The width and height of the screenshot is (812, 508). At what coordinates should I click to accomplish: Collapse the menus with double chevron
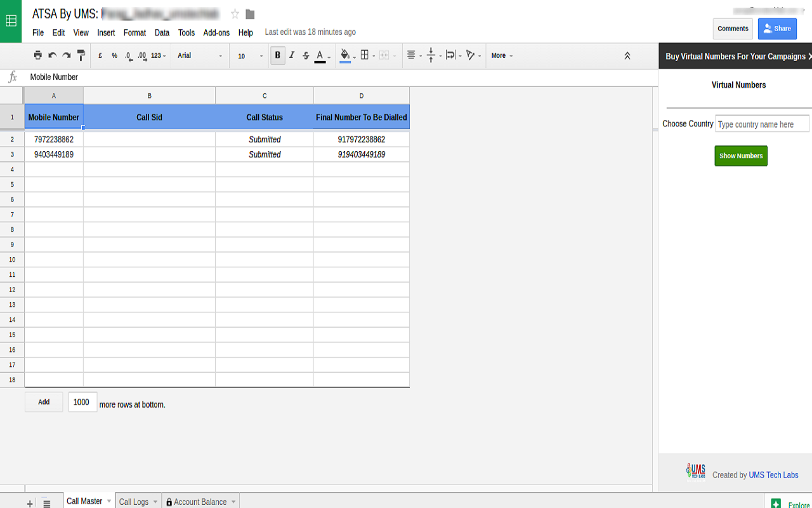pyautogui.click(x=627, y=56)
